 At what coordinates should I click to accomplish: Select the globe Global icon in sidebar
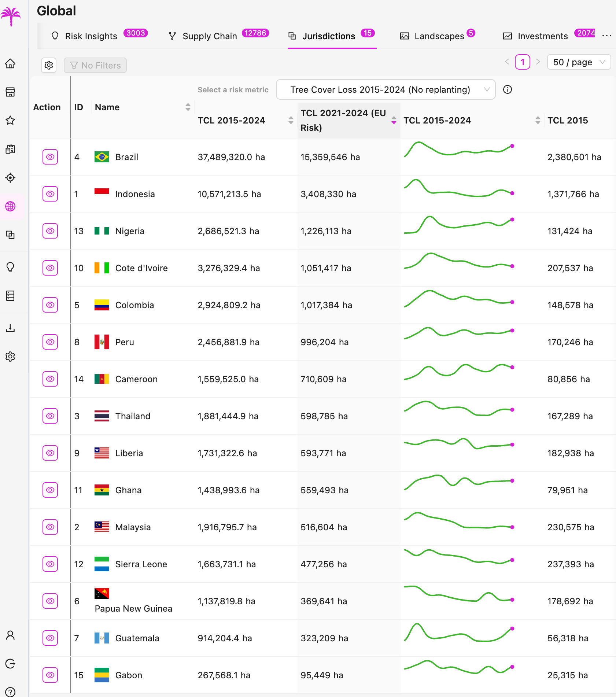(x=11, y=206)
